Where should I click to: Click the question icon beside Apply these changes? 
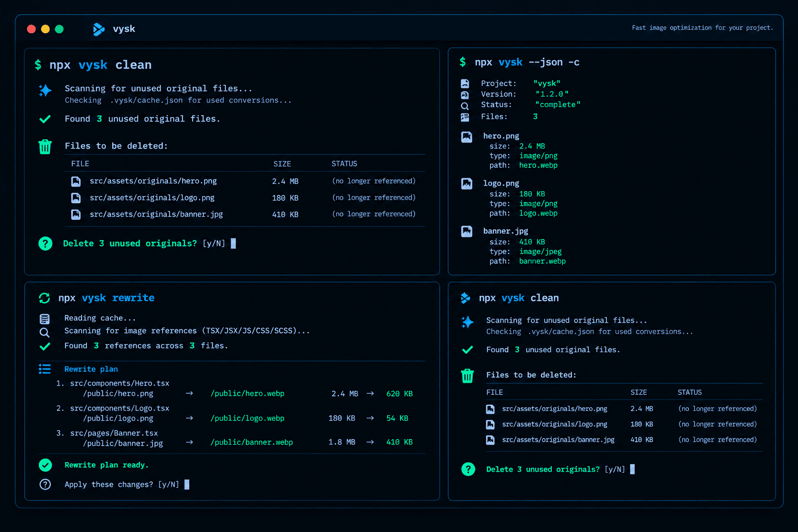(x=45, y=484)
